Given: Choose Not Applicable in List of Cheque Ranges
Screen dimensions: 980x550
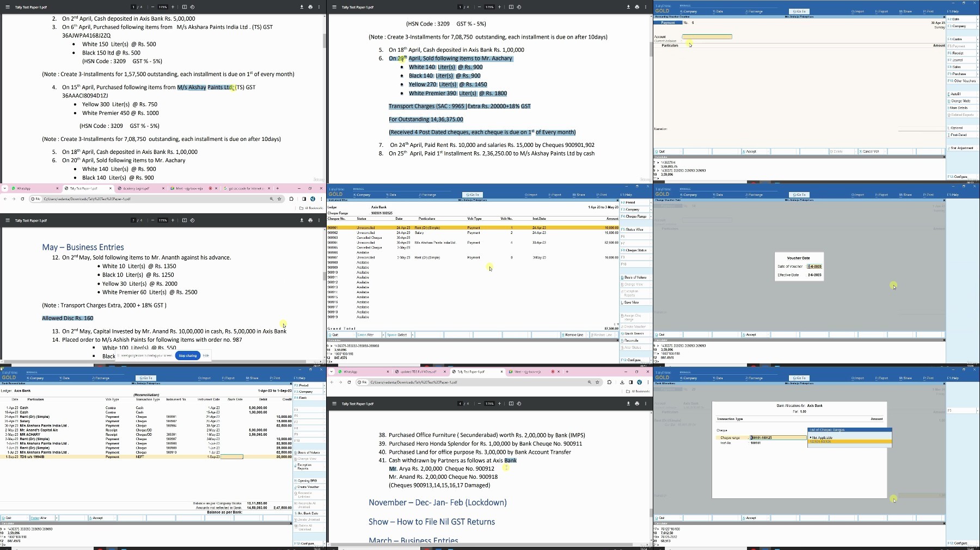Looking at the screenshot, I should pos(849,437).
